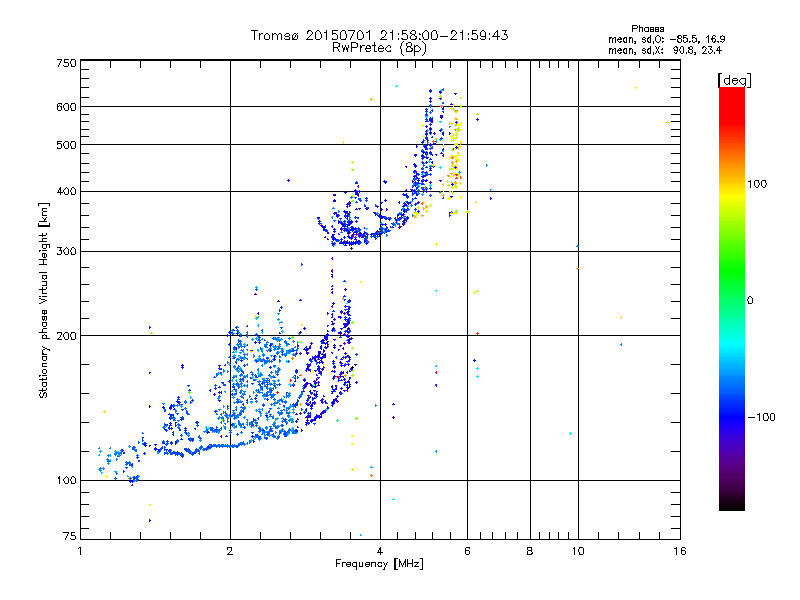The height and width of the screenshot is (600, 800).
Task: Click the y-axis label '400'
Action: (x=66, y=192)
